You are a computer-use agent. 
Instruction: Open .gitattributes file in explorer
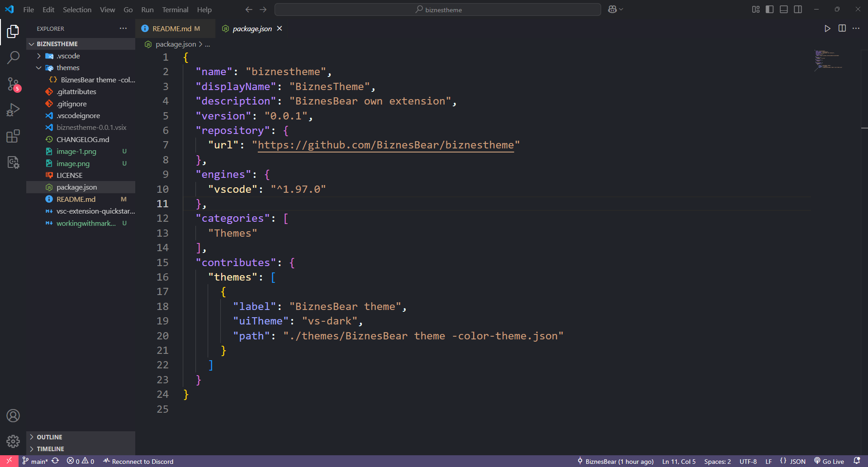tap(81, 92)
